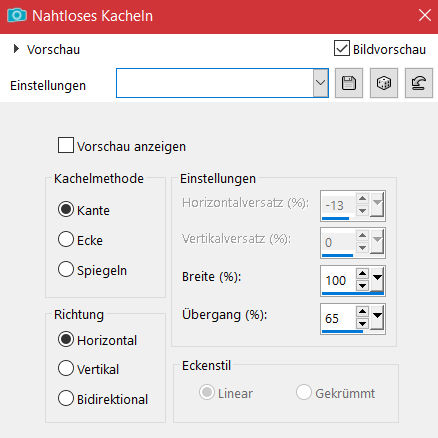Increase the Breite value with up arrow

click(x=362, y=274)
